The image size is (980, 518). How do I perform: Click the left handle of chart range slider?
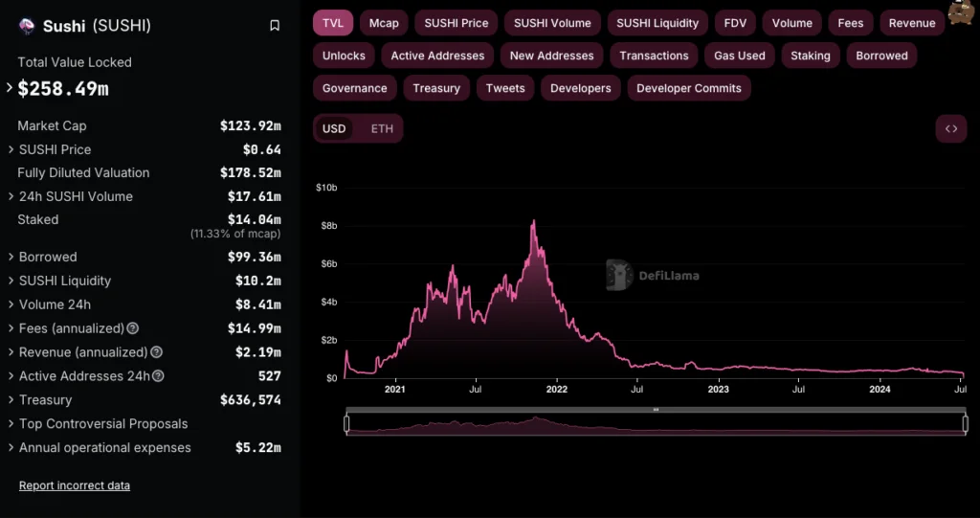(x=346, y=423)
